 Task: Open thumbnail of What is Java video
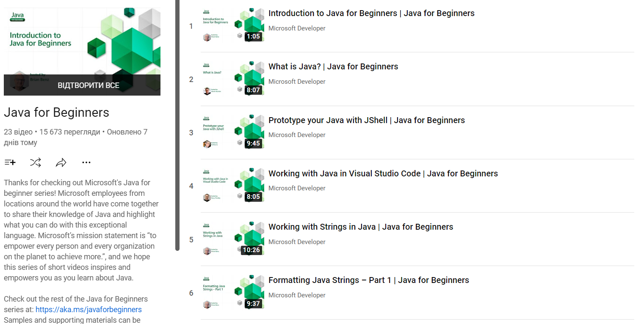tap(232, 79)
